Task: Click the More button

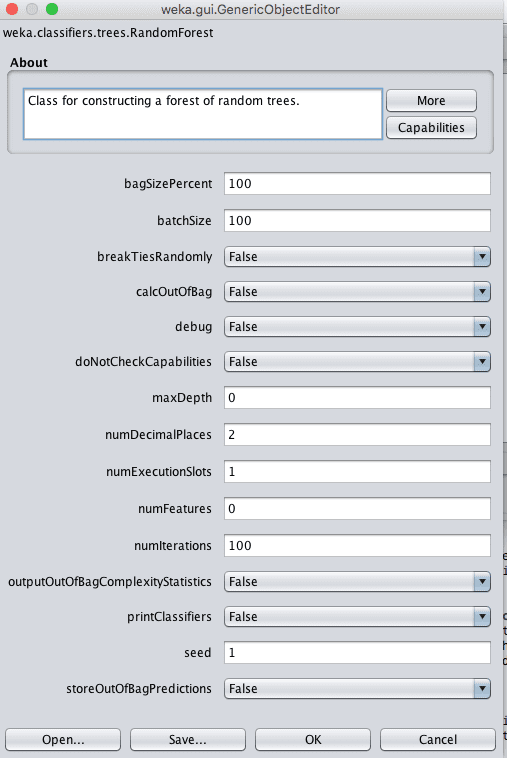Action: pos(431,101)
